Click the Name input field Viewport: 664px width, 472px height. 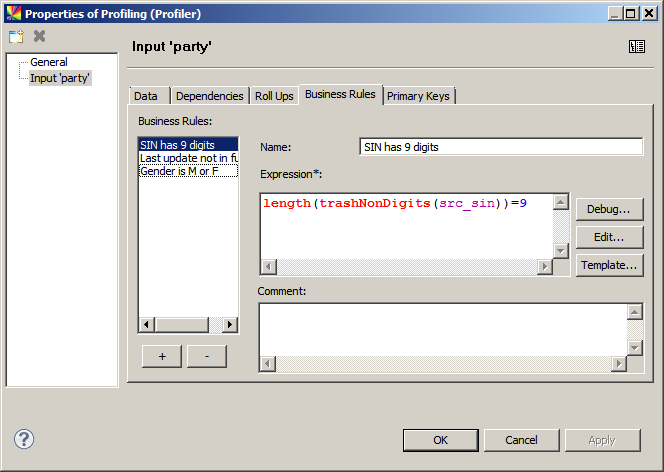[500, 147]
